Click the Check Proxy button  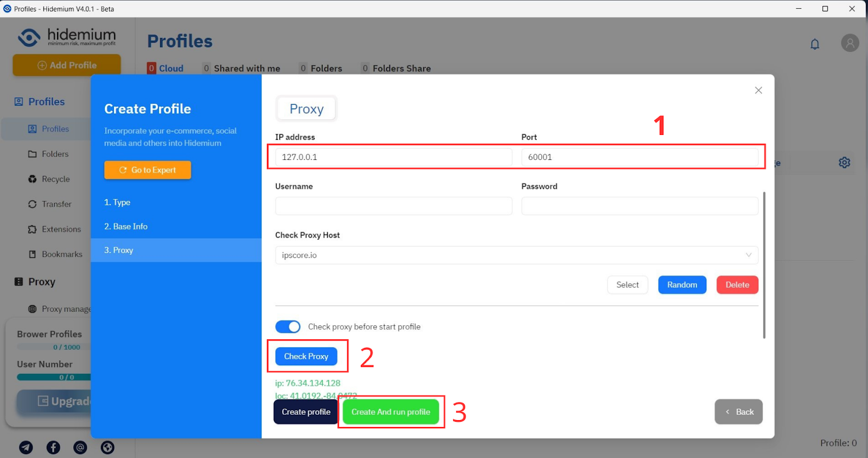[x=307, y=357]
